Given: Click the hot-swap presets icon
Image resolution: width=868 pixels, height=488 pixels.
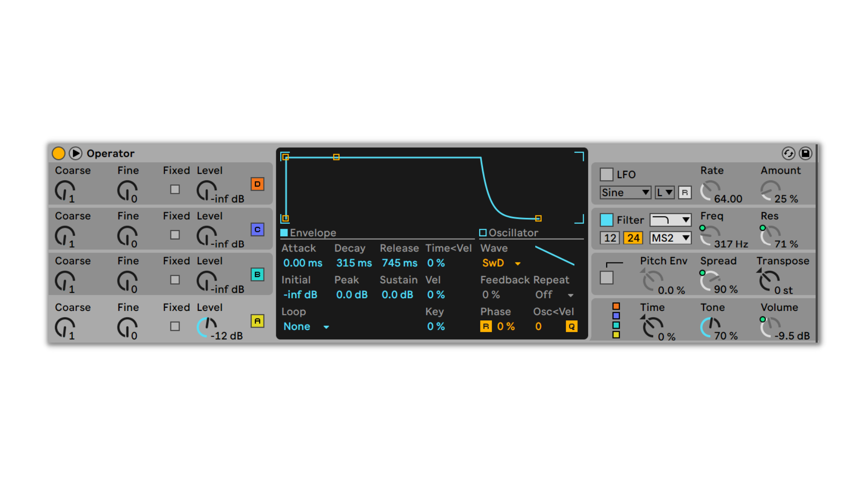Looking at the screenshot, I should pos(788,153).
